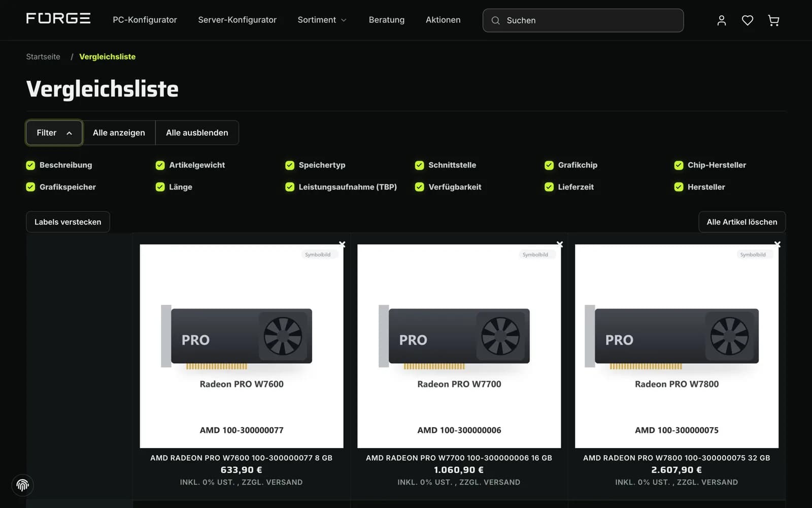Screen dimensions: 812x508
Task: Open the Radeon PRO W7700 product image
Action: point(459,346)
